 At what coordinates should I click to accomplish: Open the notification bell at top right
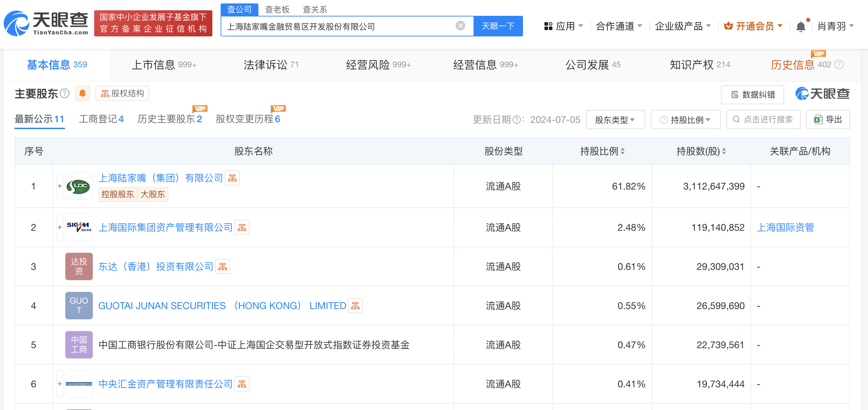tap(801, 25)
